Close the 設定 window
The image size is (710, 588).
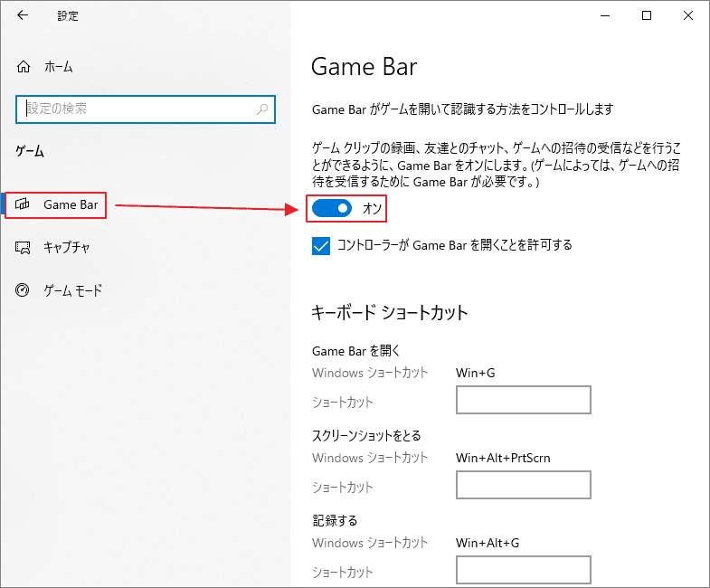[x=688, y=15]
